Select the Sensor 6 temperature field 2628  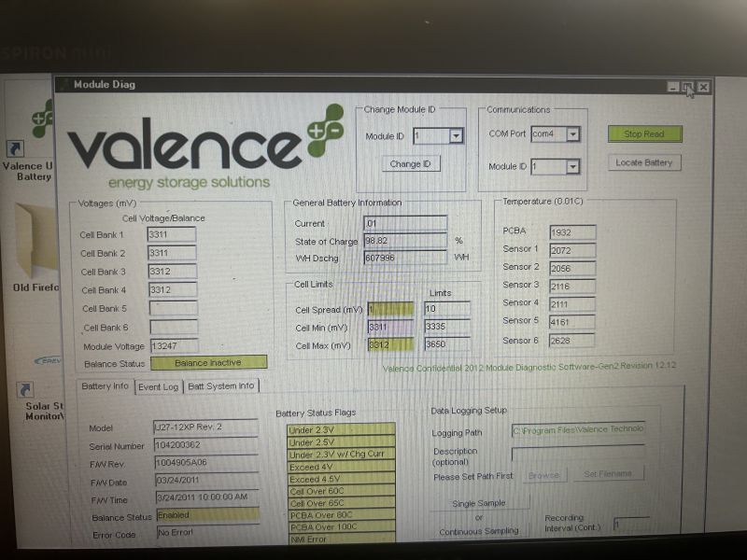click(571, 341)
